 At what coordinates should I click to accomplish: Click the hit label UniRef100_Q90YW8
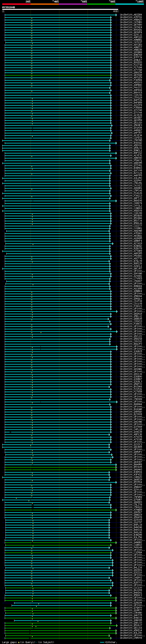[131, 273]
